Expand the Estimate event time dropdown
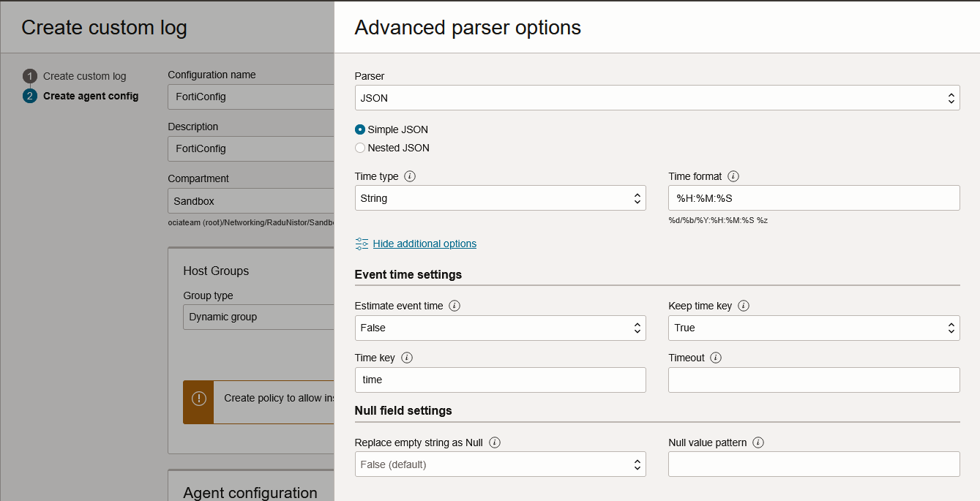 pos(500,328)
